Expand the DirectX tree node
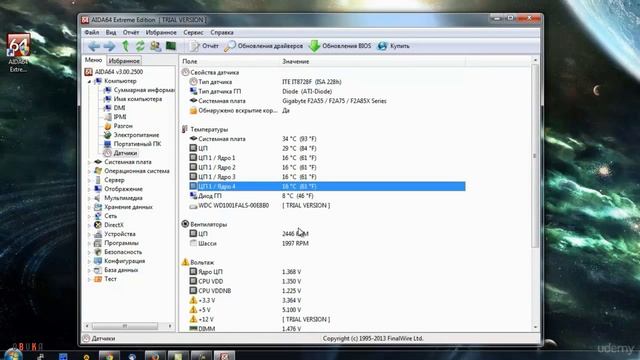Viewport: 640px width, 360px height. [89, 225]
